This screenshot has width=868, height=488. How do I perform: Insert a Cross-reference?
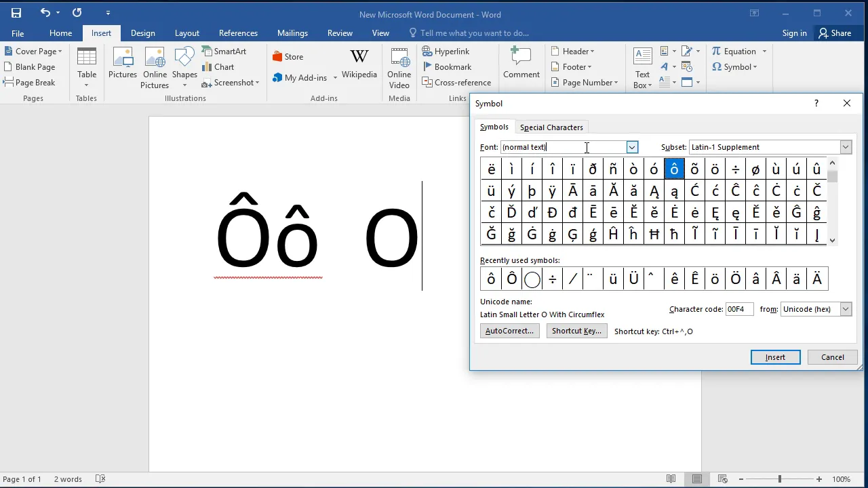coord(456,83)
